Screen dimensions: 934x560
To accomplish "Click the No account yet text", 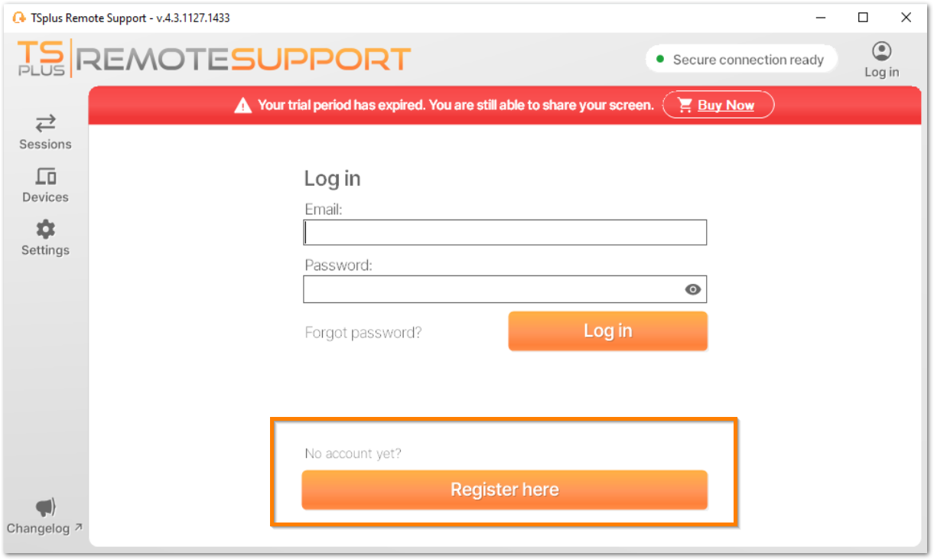I will pos(353,453).
